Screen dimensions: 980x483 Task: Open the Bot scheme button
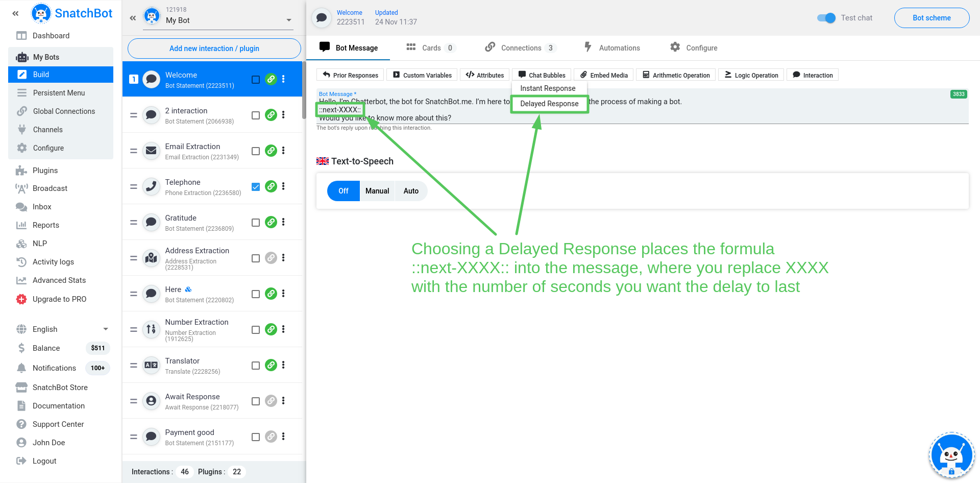[932, 18]
